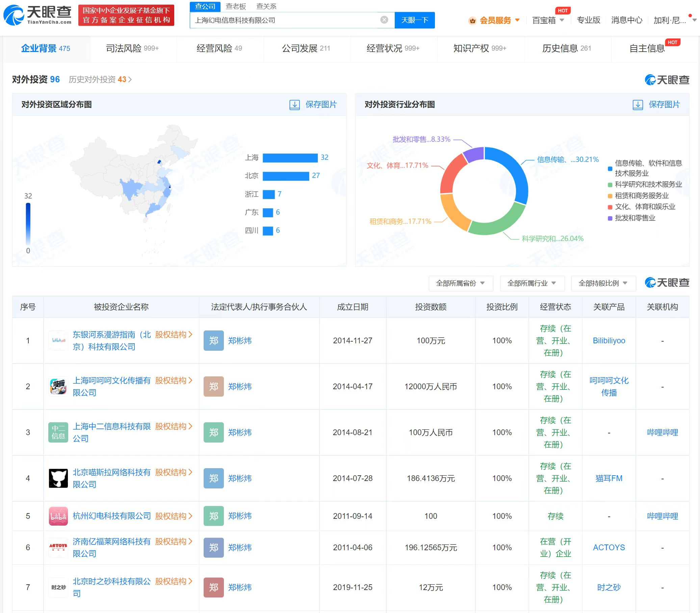
Task: Open 时之砂 related product link
Action: coord(609,587)
